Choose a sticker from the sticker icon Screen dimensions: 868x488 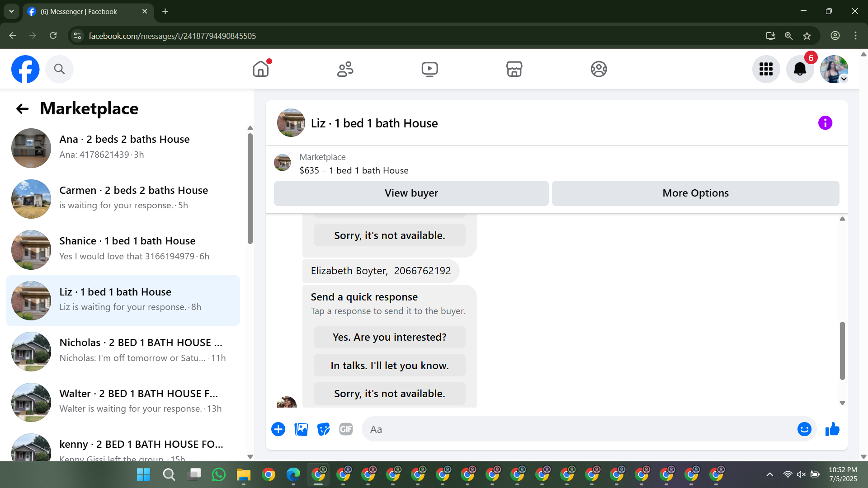pos(323,429)
